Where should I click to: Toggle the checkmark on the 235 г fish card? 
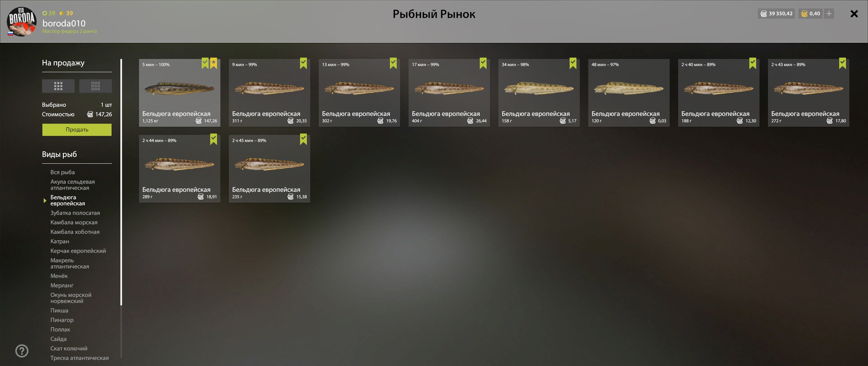(x=303, y=139)
